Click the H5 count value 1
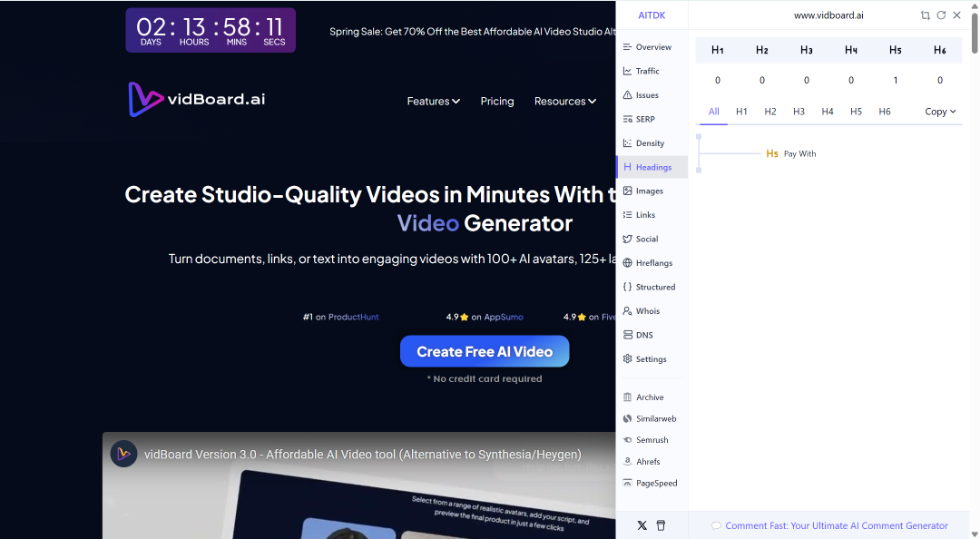980x539 pixels. pyautogui.click(x=896, y=80)
